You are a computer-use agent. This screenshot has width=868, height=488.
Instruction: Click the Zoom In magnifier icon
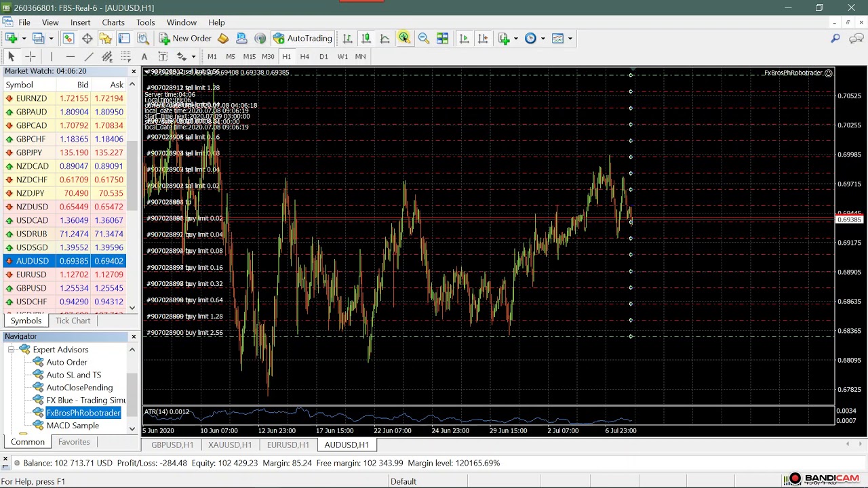click(404, 39)
